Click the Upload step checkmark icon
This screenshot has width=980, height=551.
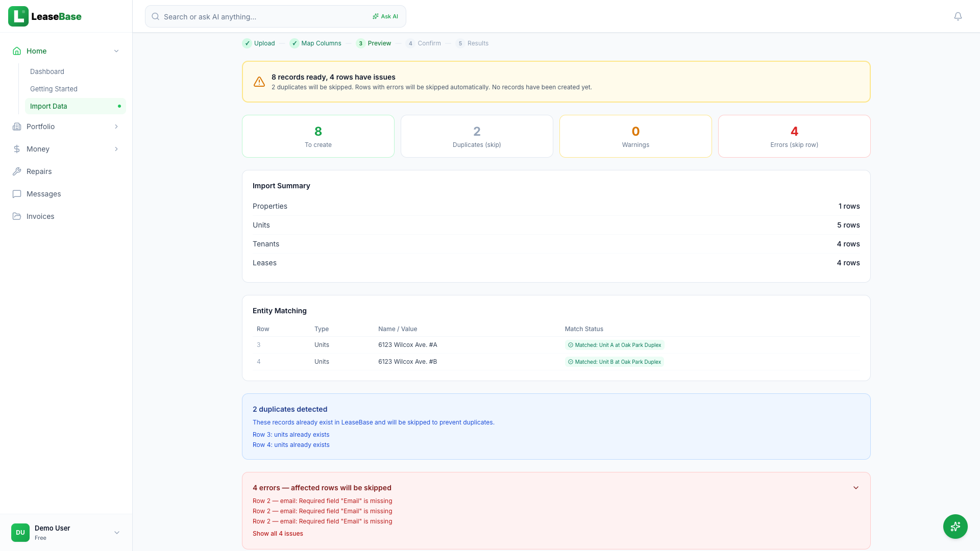click(247, 43)
